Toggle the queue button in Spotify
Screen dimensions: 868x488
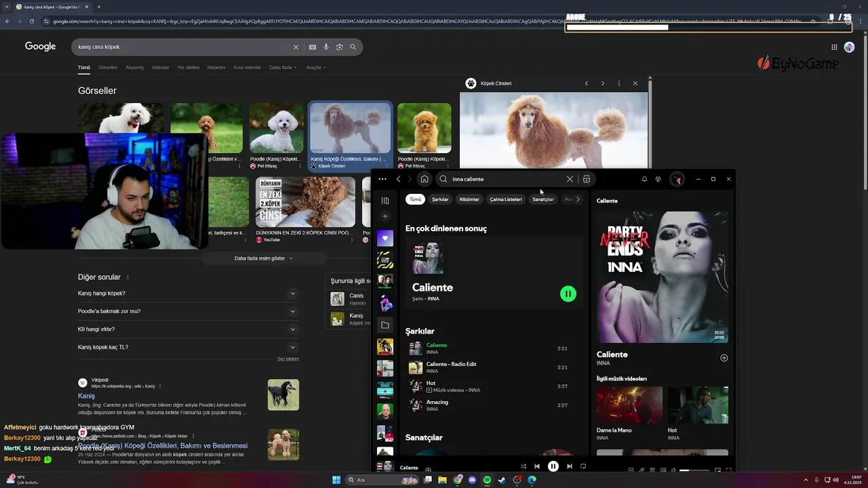point(652,470)
